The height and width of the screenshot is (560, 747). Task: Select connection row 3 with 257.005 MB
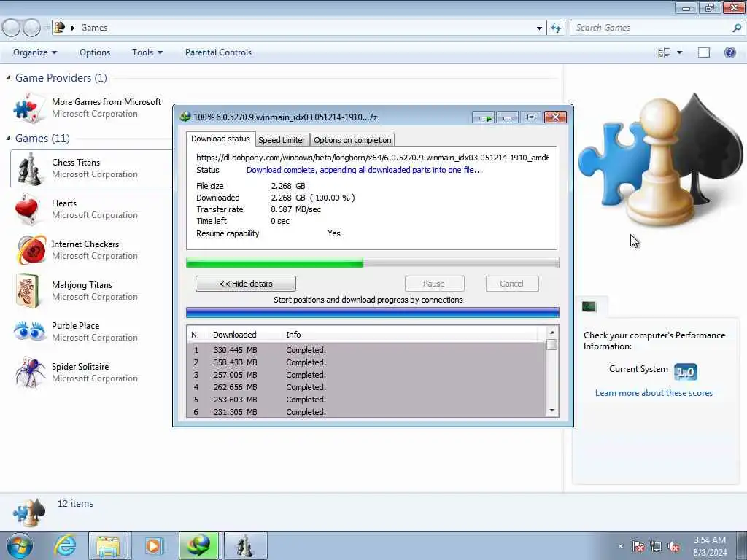tap(367, 375)
